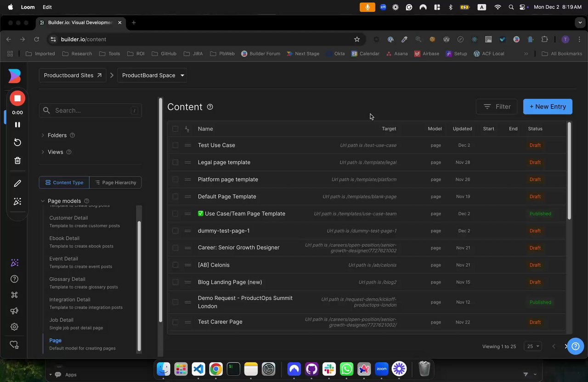Open the eyedropper color picker extension
Screen dimensions: 588x382
404,40
